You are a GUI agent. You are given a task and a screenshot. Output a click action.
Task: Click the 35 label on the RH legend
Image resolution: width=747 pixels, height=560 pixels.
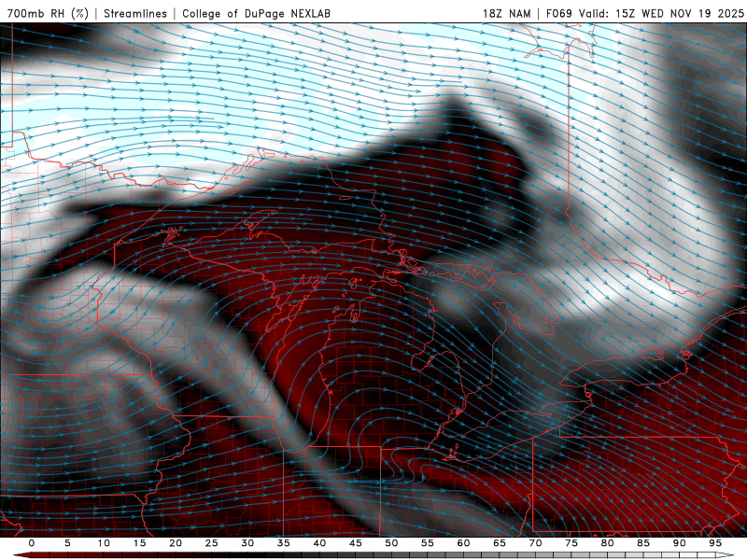click(283, 543)
